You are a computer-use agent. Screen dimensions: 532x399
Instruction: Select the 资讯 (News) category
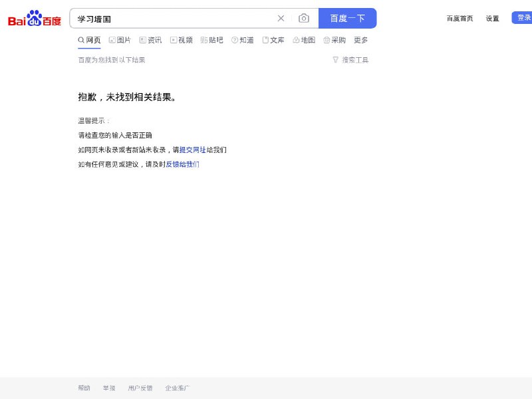coord(154,40)
